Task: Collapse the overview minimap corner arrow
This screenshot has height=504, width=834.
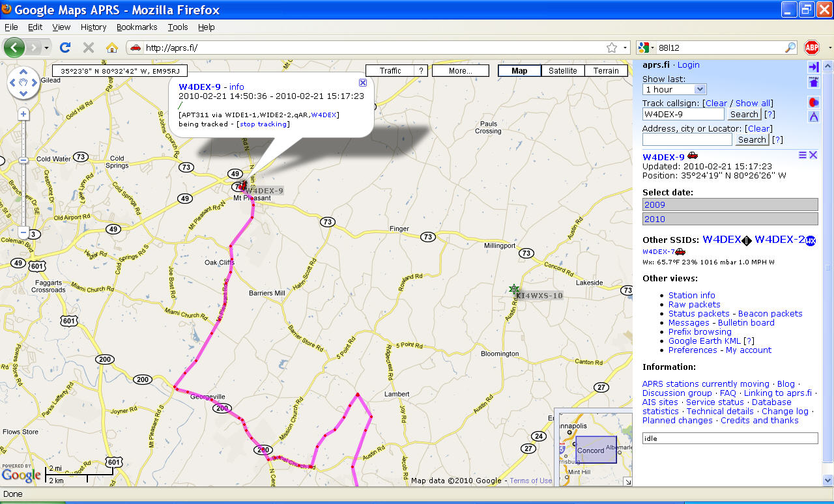Action: [627, 481]
